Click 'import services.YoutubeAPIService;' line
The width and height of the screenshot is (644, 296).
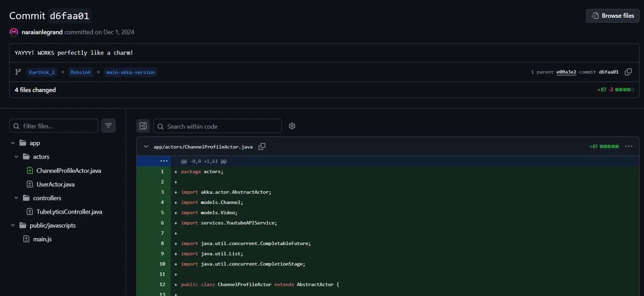click(x=229, y=223)
